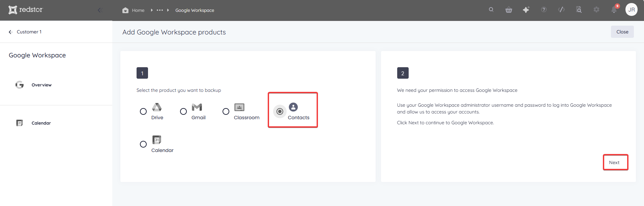Select the Gmail radio button

tap(183, 111)
